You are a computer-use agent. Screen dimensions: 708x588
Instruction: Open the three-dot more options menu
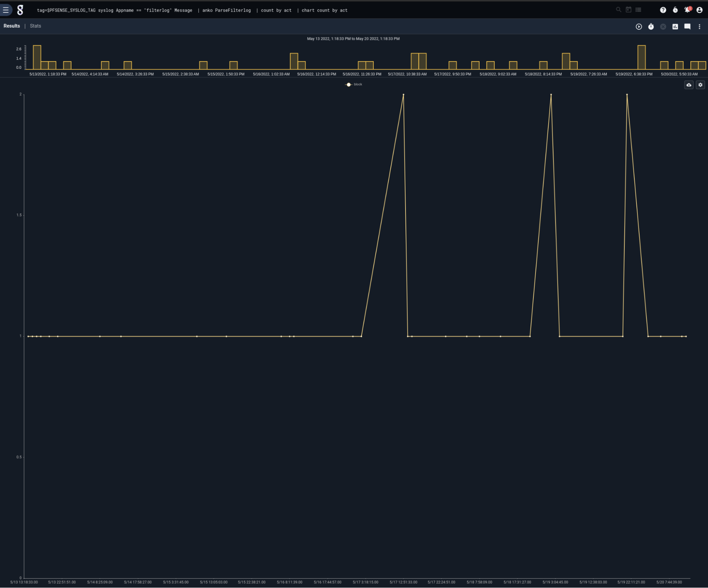(x=699, y=27)
